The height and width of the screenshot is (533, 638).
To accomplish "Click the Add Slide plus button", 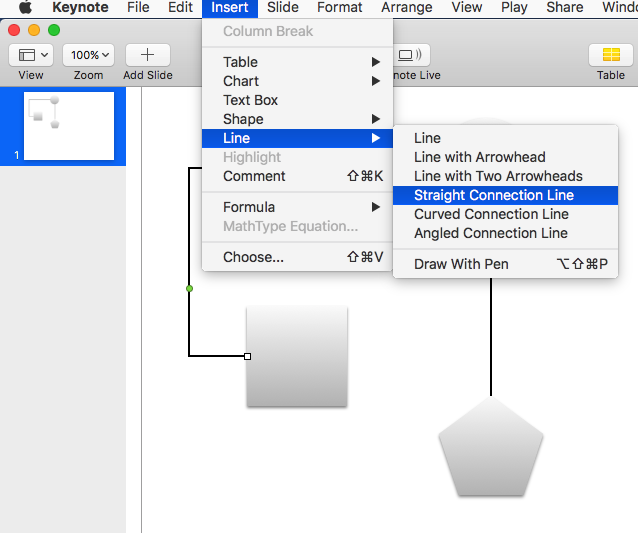I will (148, 55).
